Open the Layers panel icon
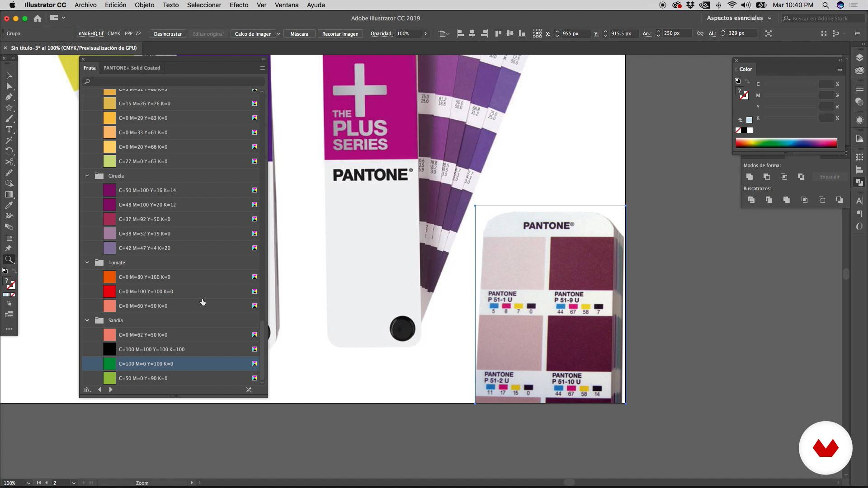Screen dimensions: 868x488 point(859,57)
